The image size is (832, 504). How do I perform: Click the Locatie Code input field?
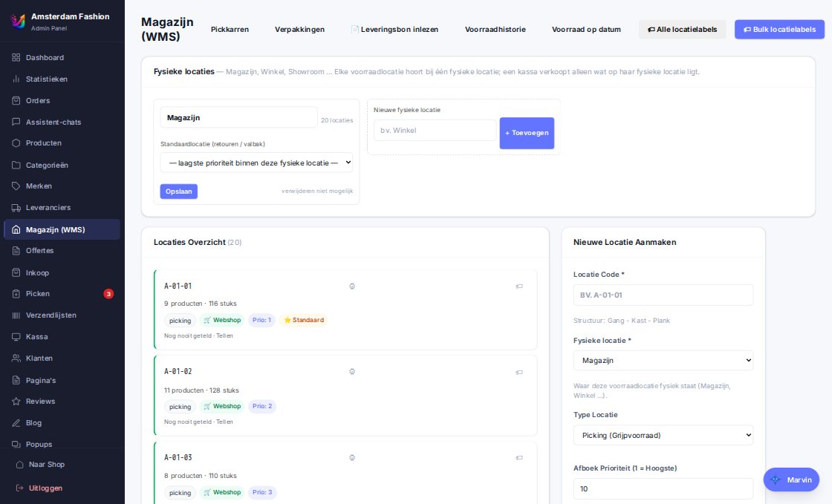coord(663,295)
